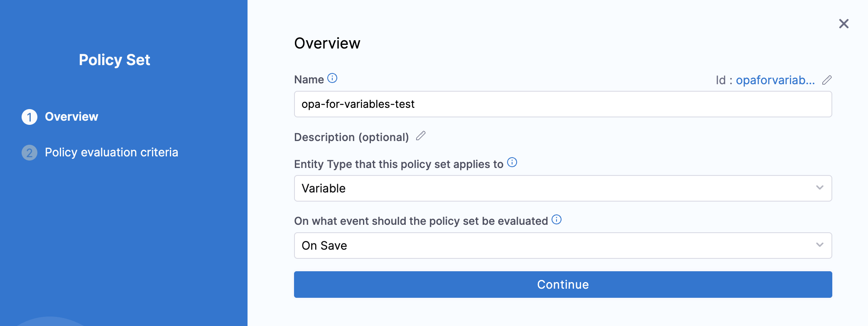Show info for Entity Type field
The width and height of the screenshot is (868, 326).
(512, 163)
